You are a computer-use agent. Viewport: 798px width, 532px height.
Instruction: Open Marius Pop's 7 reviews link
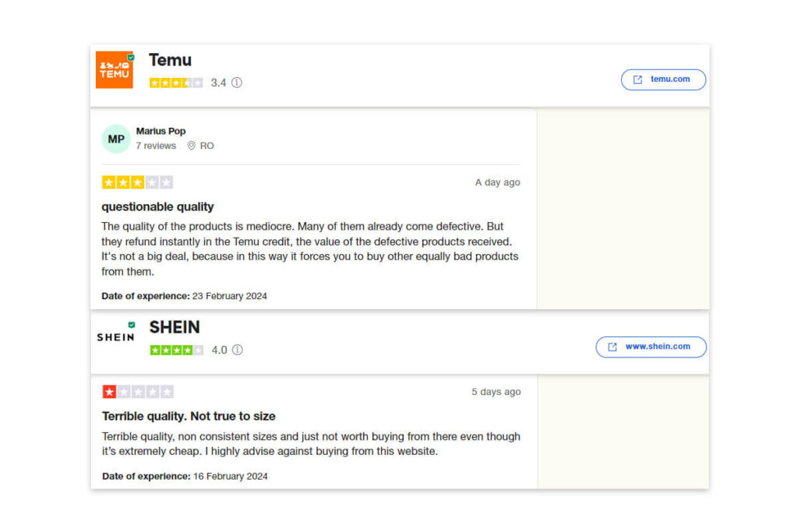[156, 146]
